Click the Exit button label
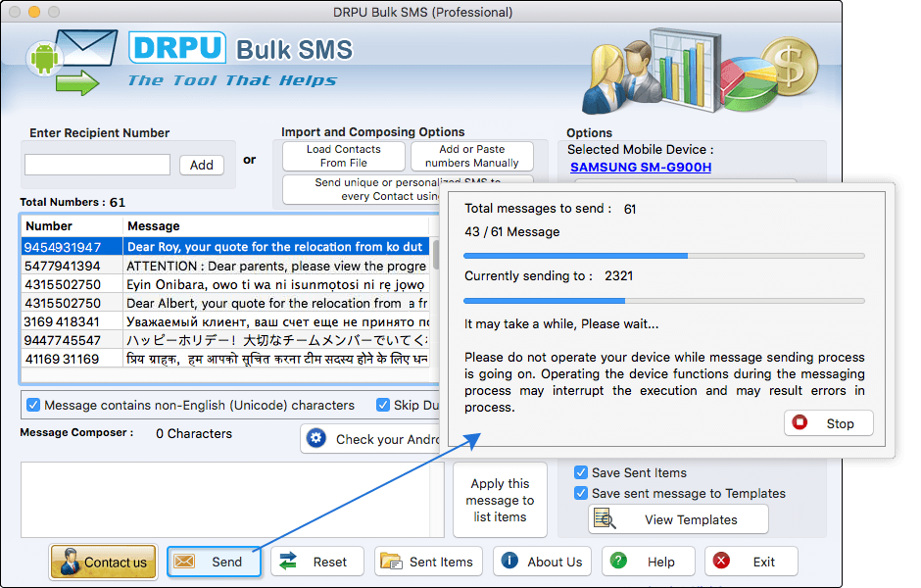Image resolution: width=921 pixels, height=588 pixels. click(x=763, y=563)
